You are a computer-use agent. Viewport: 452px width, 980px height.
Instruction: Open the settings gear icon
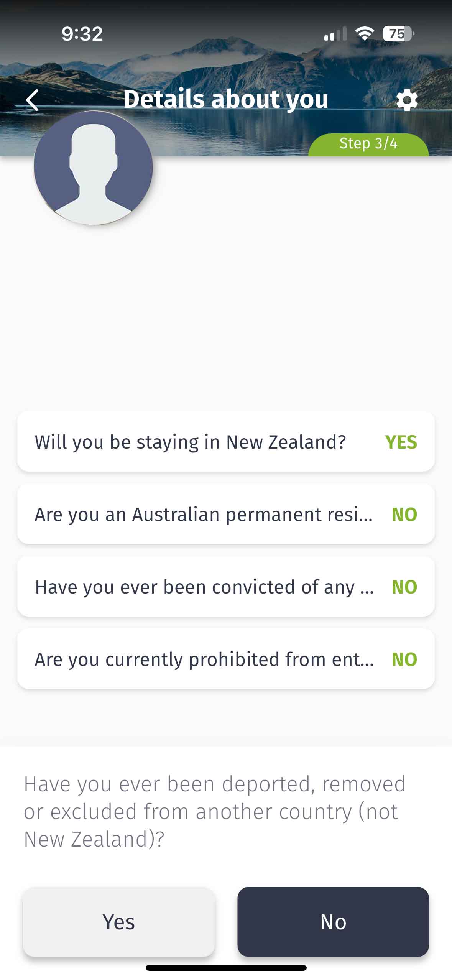point(406,100)
